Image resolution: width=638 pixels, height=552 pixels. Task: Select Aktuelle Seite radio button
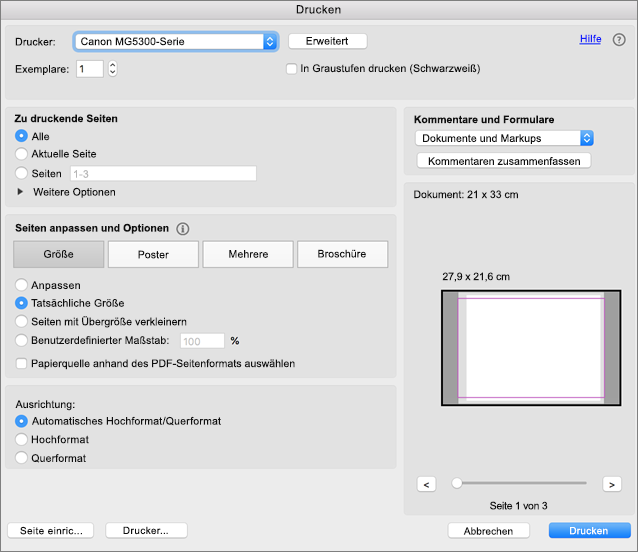(x=21, y=154)
